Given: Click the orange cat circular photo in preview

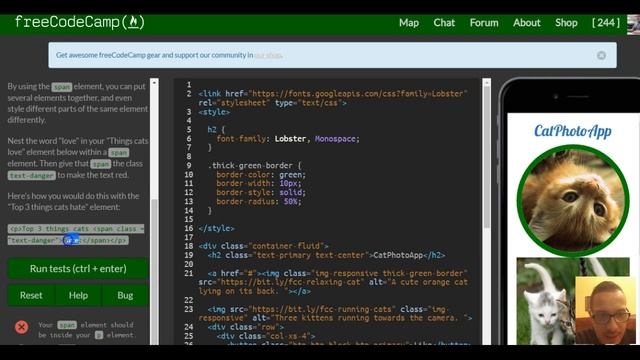Looking at the screenshot, I should pyautogui.click(x=573, y=200).
